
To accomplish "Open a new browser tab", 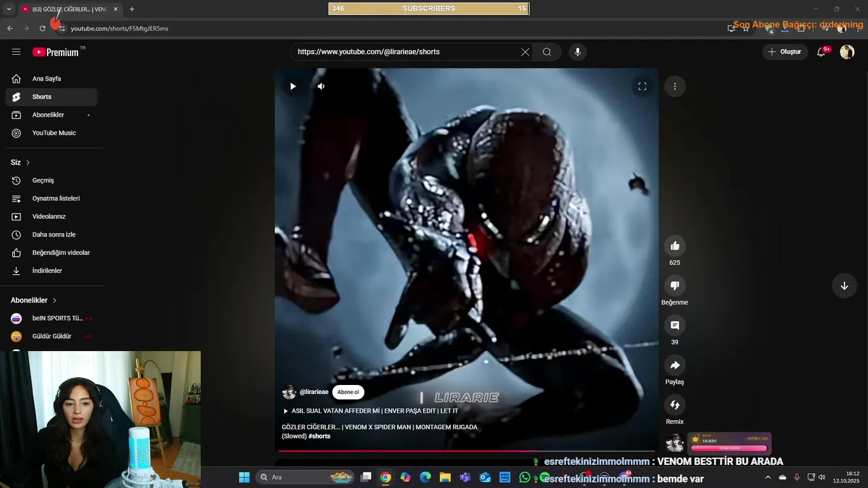I will pyautogui.click(x=132, y=9).
